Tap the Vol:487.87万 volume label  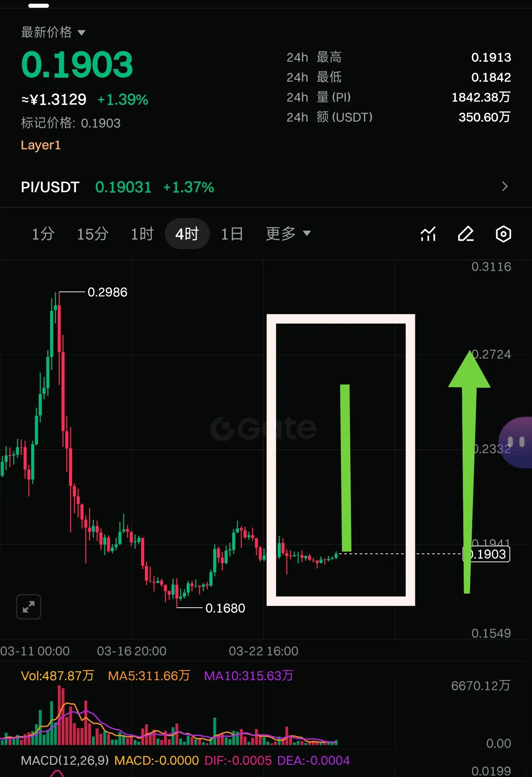pyautogui.click(x=58, y=676)
